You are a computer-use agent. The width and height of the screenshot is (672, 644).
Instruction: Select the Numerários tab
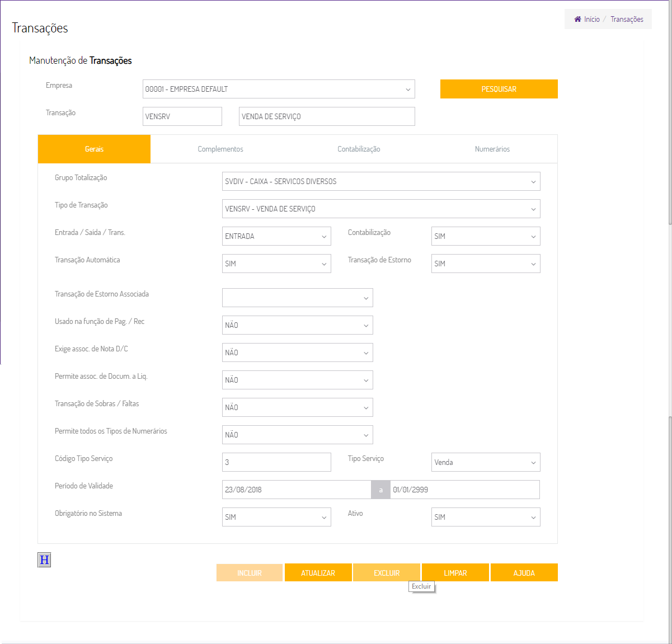(492, 149)
